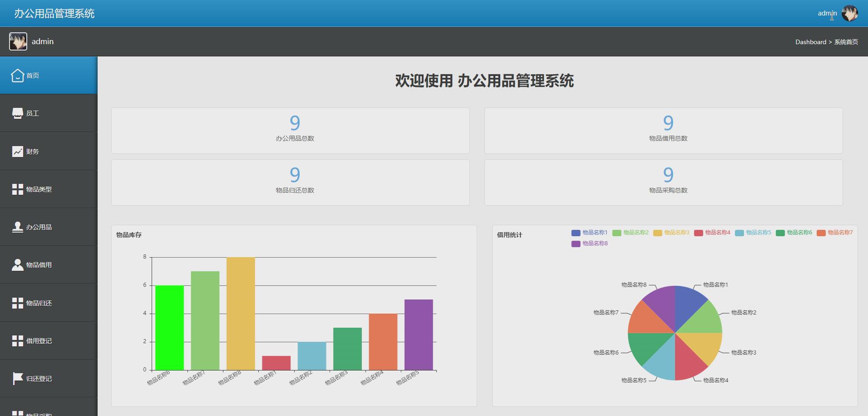
Task: Click the red 物品名称1 bar
Action: tap(276, 363)
